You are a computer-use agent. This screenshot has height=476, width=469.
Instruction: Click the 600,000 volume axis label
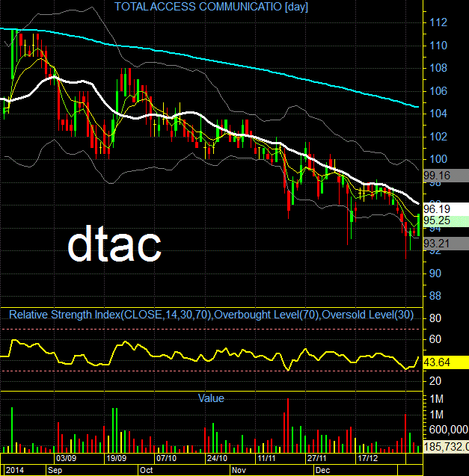pos(448,430)
